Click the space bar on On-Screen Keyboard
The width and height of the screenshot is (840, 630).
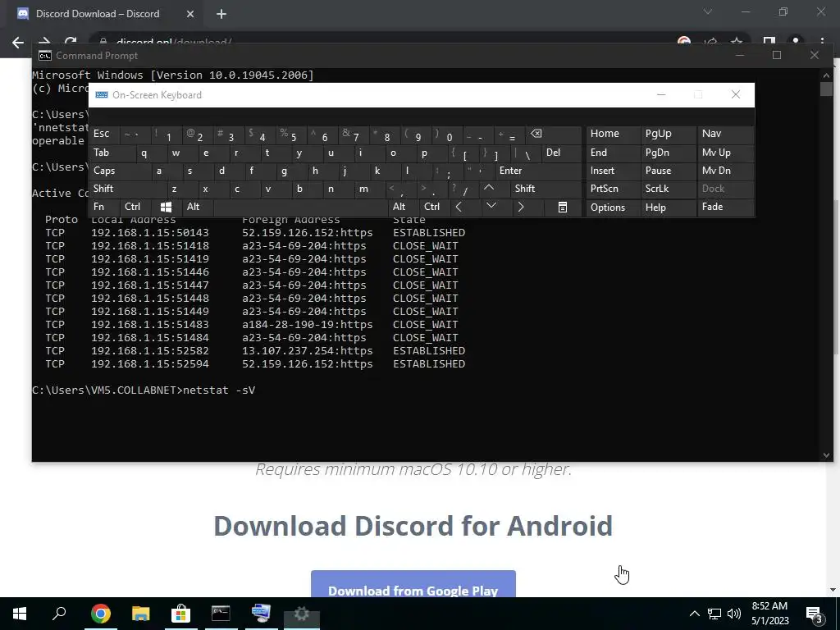click(300, 207)
